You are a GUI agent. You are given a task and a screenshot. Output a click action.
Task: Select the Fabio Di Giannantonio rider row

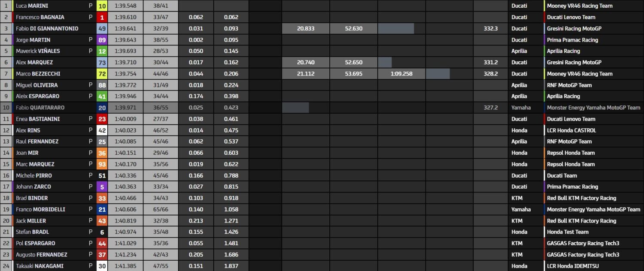coord(322,28)
